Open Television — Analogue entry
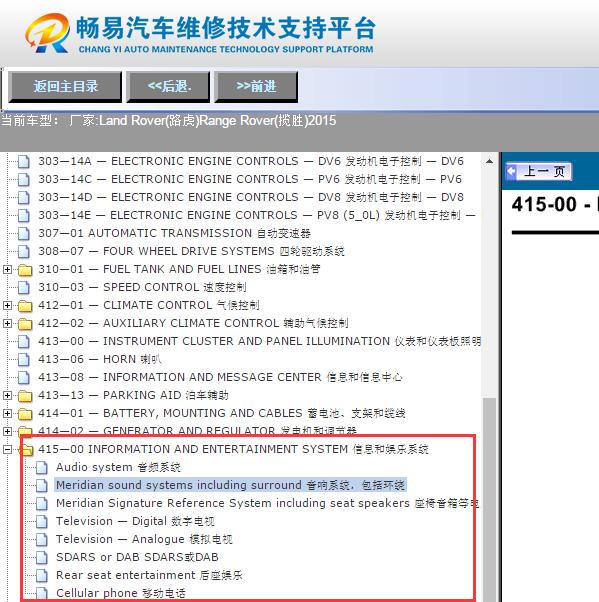599x602 pixels. tap(144, 540)
